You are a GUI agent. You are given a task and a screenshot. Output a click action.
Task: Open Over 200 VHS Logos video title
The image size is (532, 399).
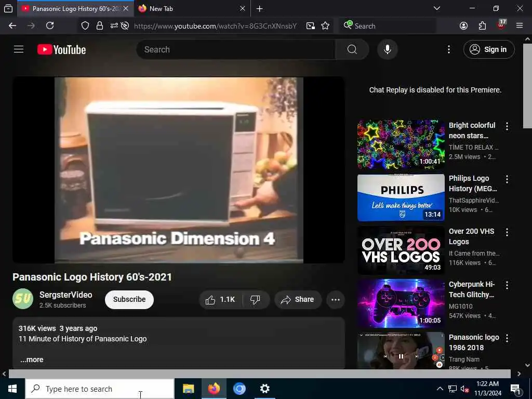coord(471,236)
